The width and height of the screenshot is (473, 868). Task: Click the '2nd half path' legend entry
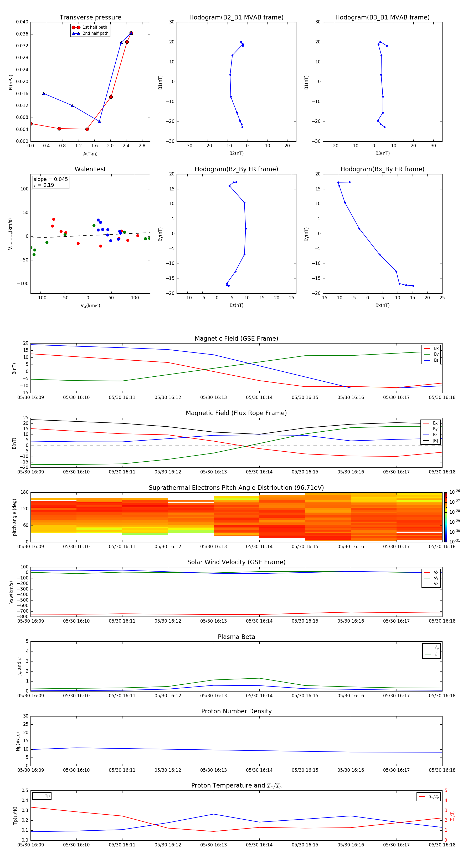[x=90, y=33]
